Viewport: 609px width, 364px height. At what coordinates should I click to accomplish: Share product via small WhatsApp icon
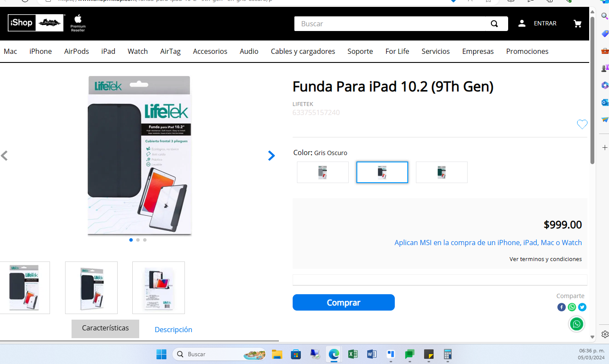[572, 307]
